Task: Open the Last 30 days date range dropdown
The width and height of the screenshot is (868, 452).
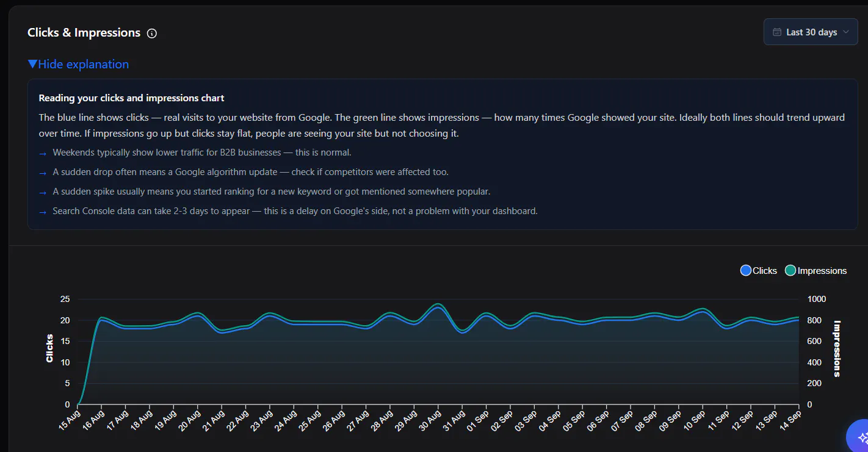Action: point(811,32)
